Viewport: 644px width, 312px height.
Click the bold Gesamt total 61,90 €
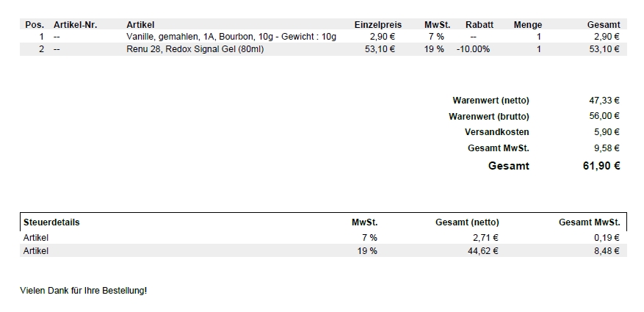[601, 166]
